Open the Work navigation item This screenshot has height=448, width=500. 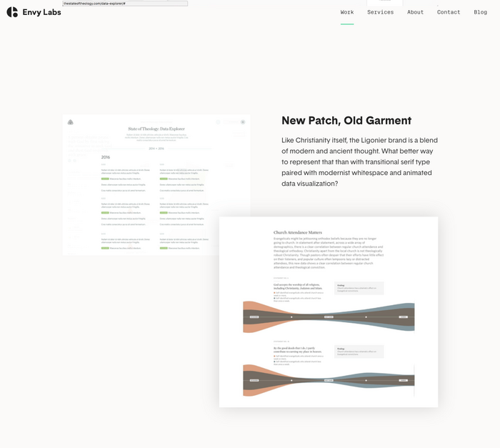(347, 12)
